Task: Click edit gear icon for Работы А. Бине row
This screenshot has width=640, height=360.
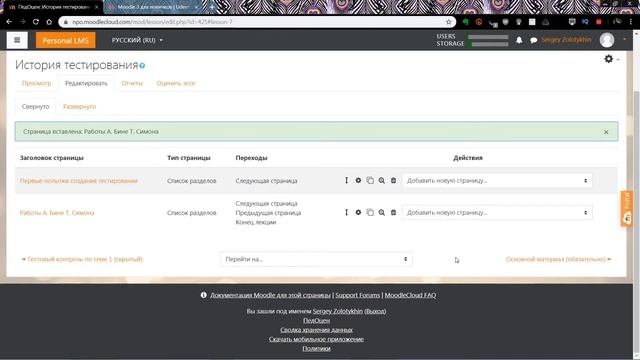Action: click(x=358, y=212)
